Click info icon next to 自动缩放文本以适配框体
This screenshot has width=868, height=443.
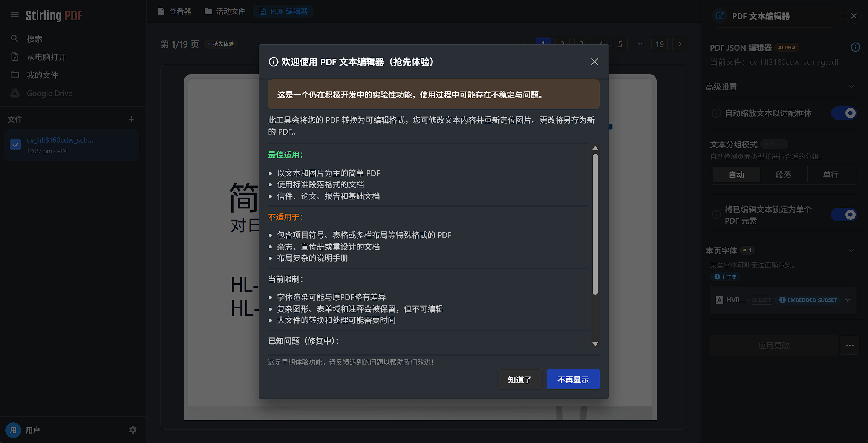716,113
